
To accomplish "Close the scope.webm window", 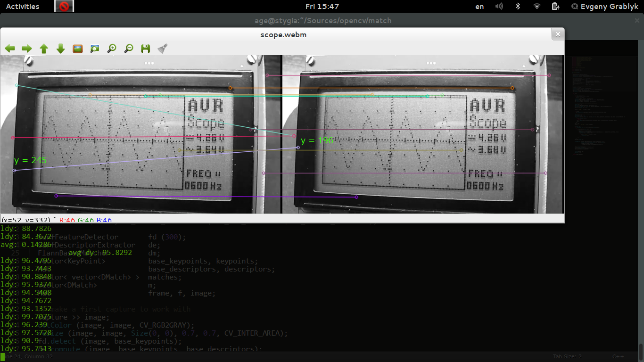I will tap(558, 34).
